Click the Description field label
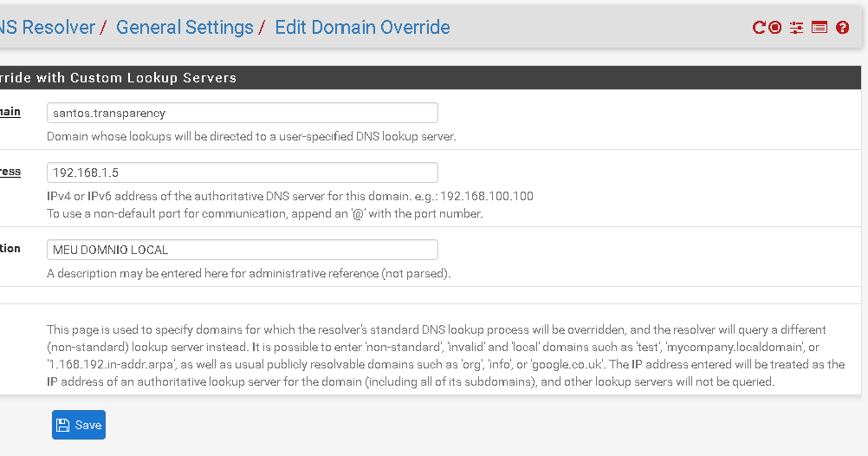Image resolution: width=868 pixels, height=456 pixels. pyautogui.click(x=10, y=249)
